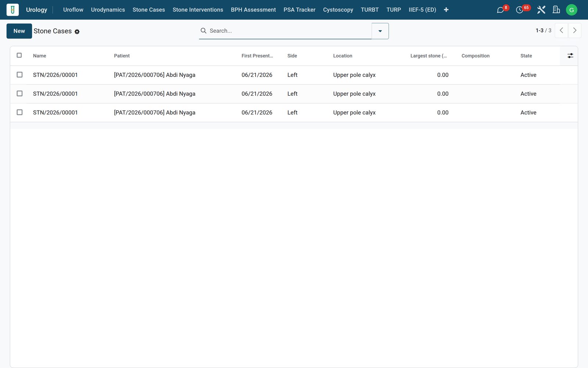
Task: Open the PSA Tracker menu
Action: tap(299, 10)
